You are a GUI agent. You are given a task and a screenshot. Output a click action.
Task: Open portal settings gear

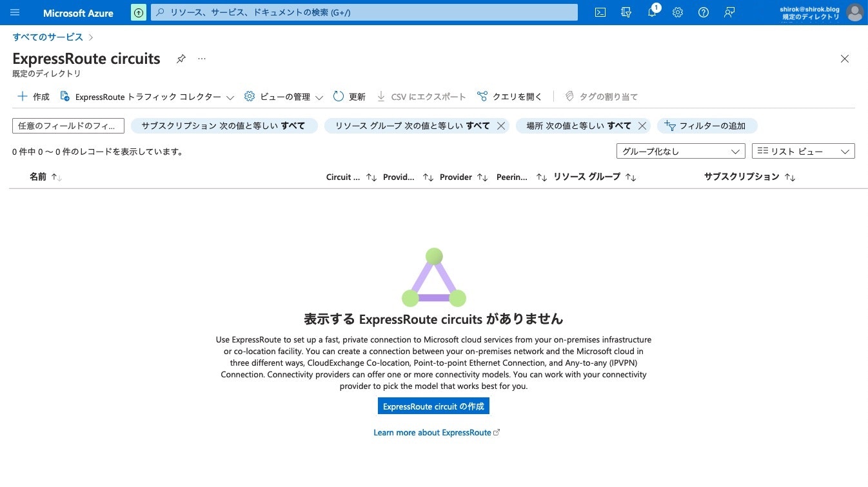(677, 12)
